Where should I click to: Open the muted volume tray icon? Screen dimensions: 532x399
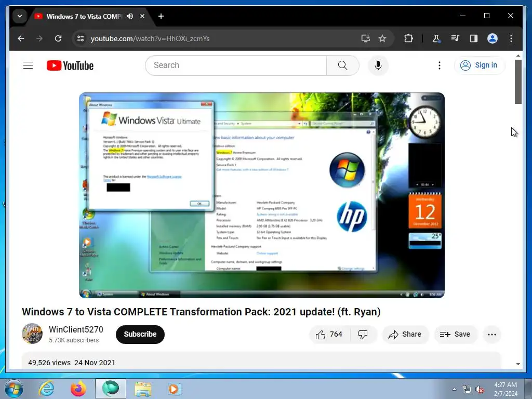tap(480, 390)
